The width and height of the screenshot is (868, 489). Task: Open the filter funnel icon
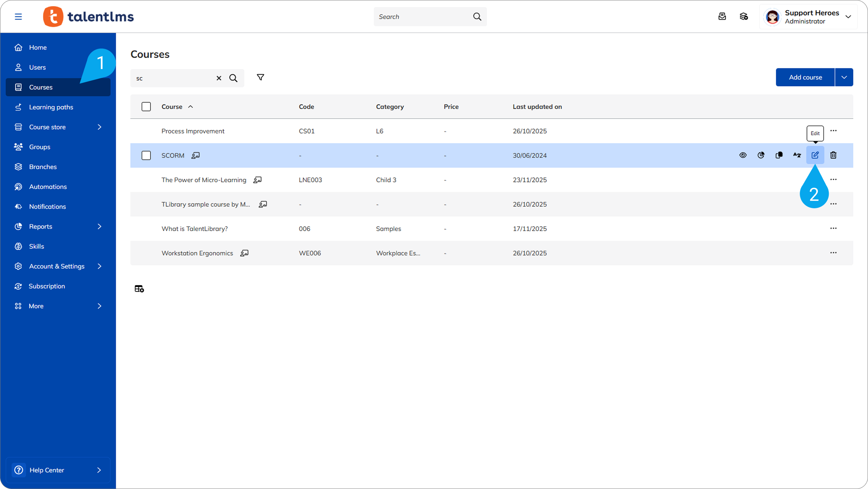click(260, 77)
